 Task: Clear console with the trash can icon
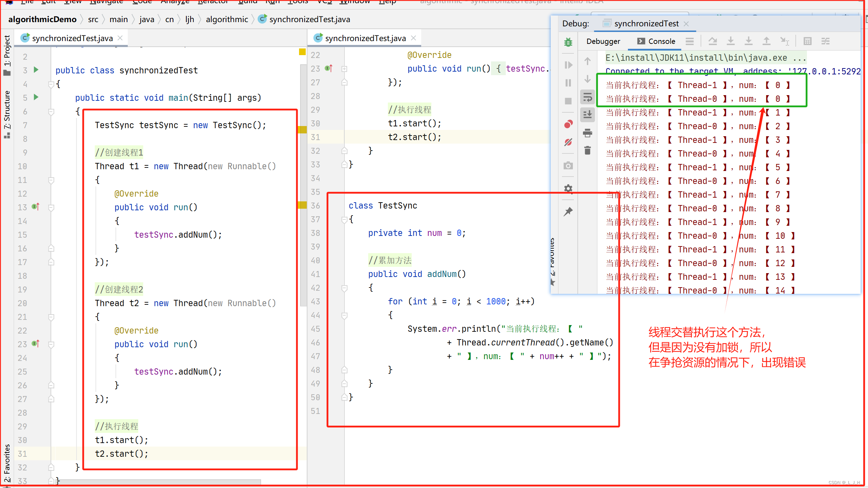588,150
